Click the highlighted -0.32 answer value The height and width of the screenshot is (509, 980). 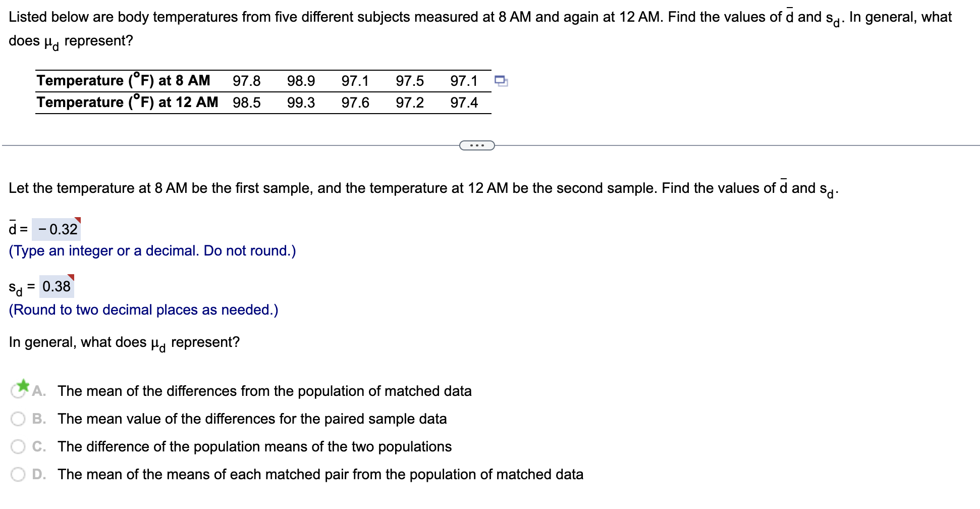(x=56, y=229)
